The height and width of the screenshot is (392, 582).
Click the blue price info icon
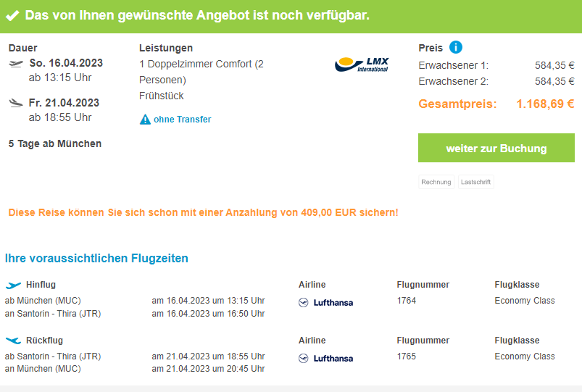(x=455, y=48)
